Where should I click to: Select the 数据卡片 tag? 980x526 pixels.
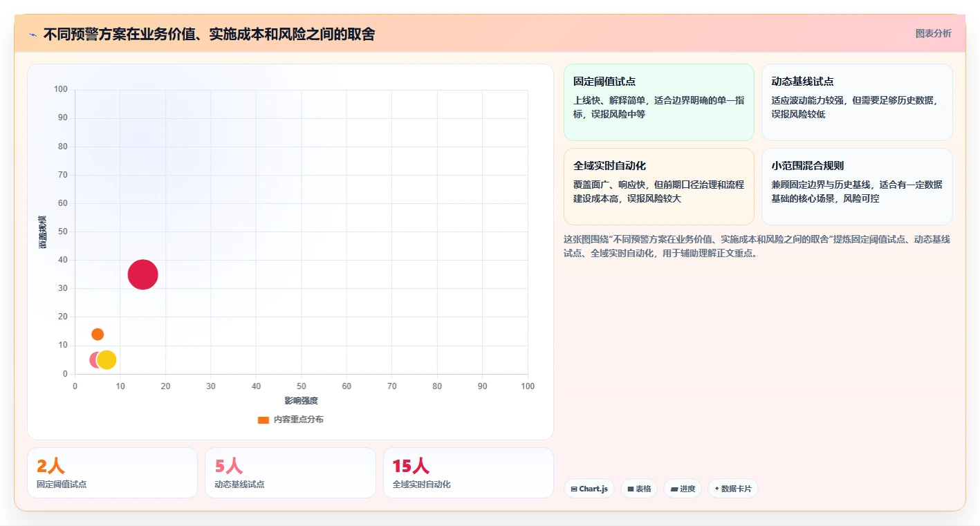point(732,489)
